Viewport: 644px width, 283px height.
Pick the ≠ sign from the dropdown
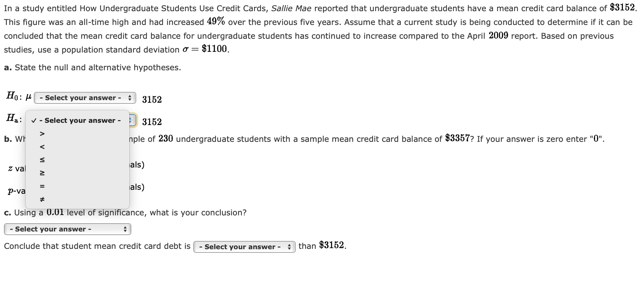click(x=42, y=199)
